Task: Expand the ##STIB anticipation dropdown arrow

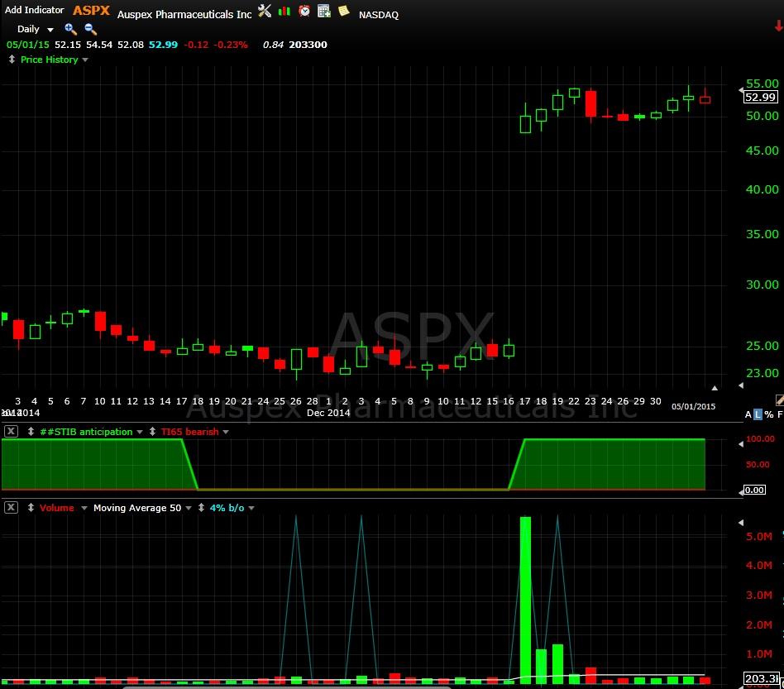Action: [x=140, y=432]
